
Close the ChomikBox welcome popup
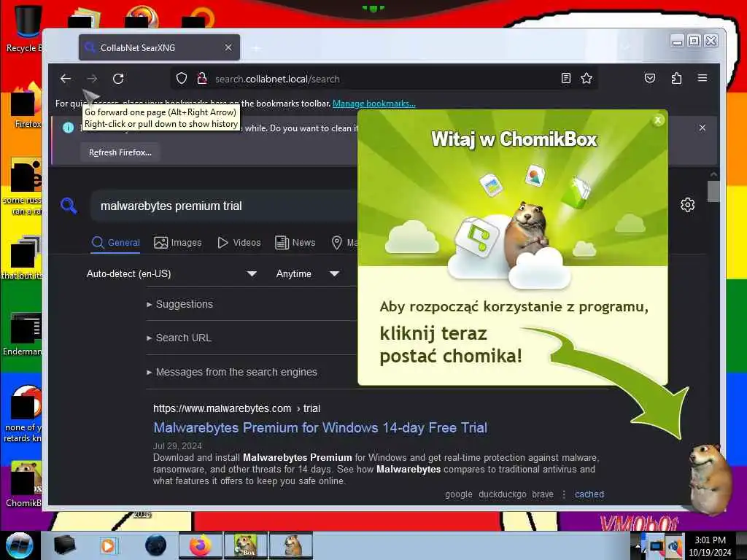click(x=658, y=120)
